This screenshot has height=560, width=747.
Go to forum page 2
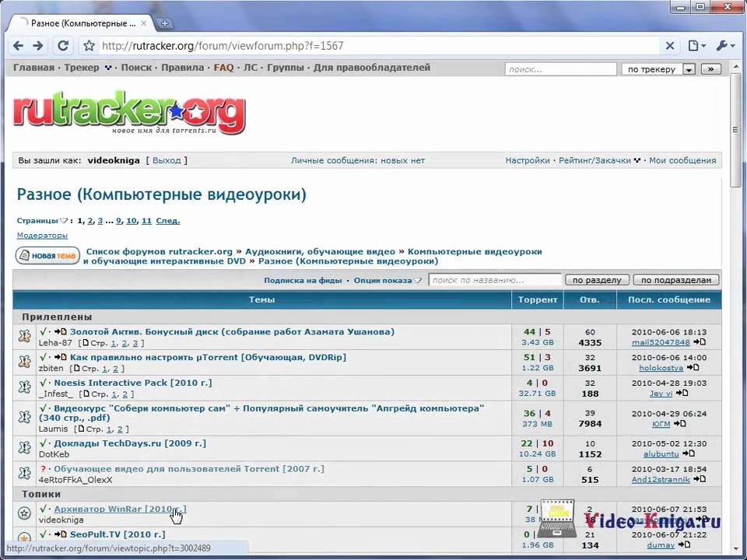point(90,220)
